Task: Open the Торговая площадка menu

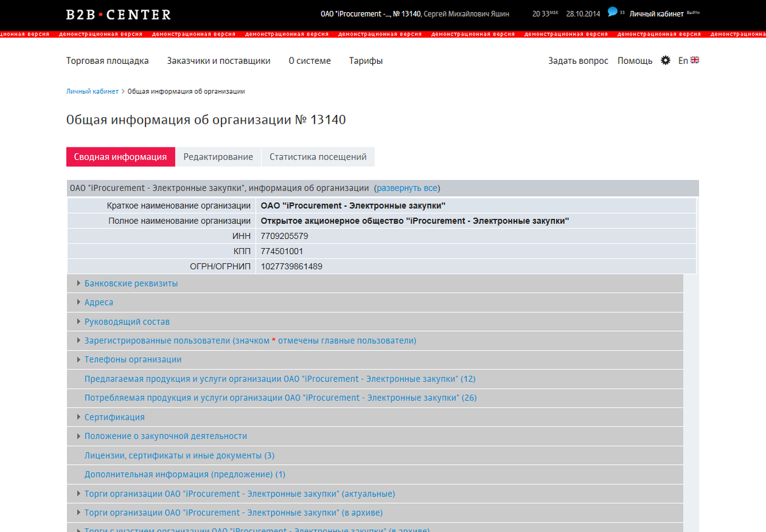Action: (x=107, y=61)
